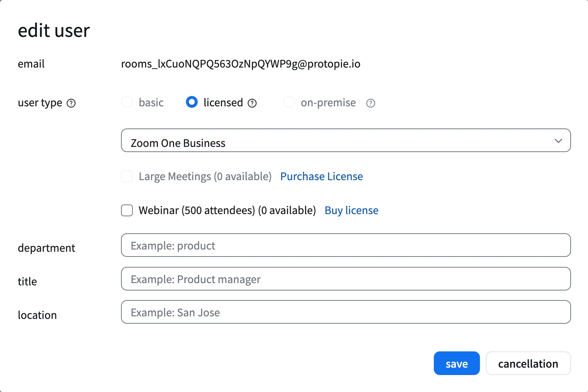Tick the Webinar (500 attendees) checkbox

click(x=127, y=210)
